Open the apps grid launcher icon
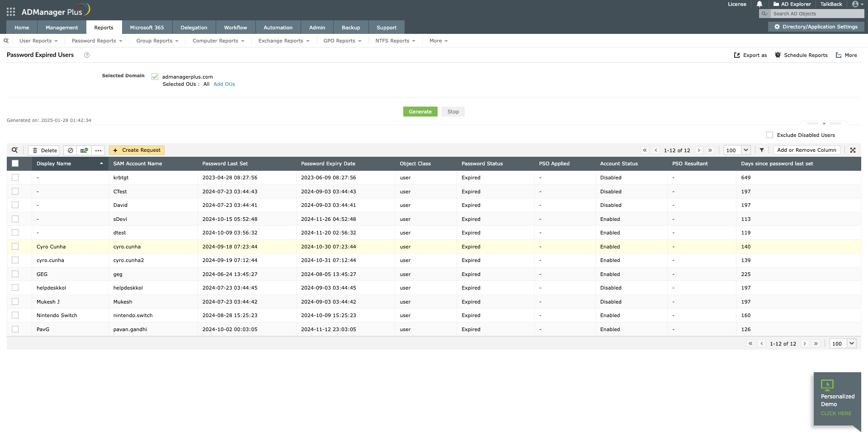 (x=11, y=12)
